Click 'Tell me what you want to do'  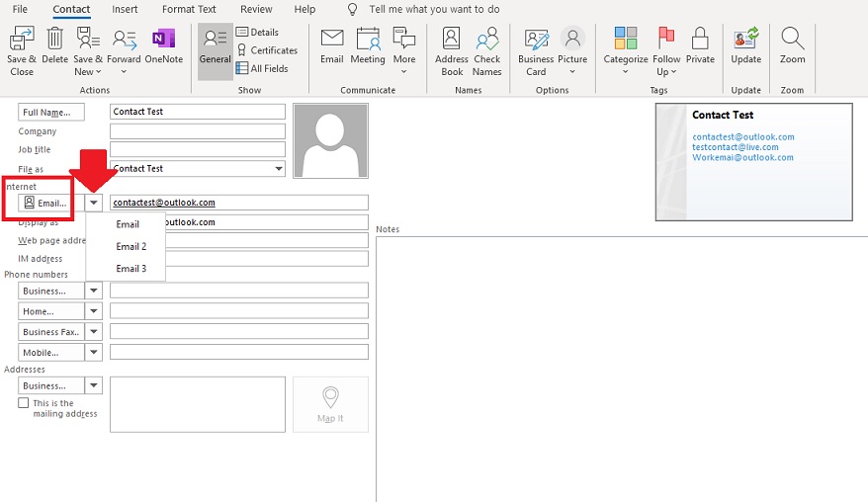click(x=435, y=10)
